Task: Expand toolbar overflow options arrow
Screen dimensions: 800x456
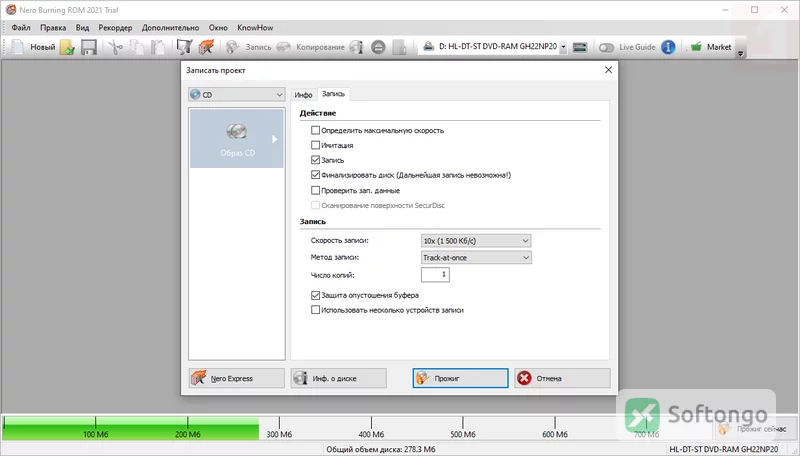Action: [x=740, y=53]
